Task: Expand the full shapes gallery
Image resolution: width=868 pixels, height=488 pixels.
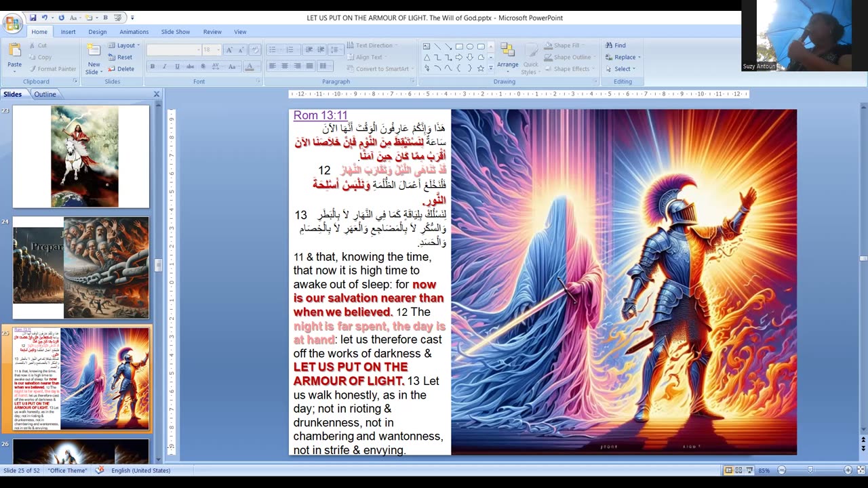Action: 491,68
